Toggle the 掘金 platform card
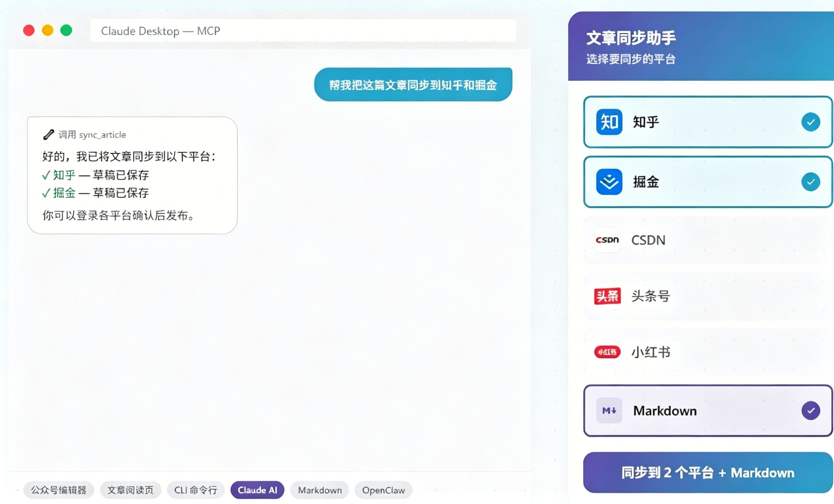 click(708, 182)
